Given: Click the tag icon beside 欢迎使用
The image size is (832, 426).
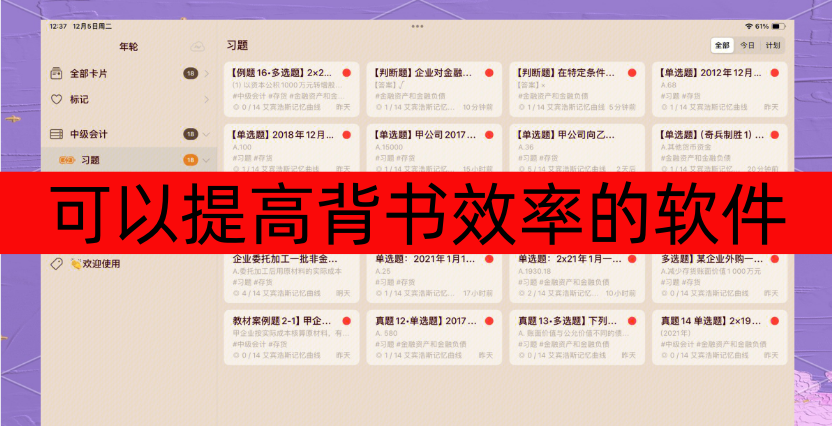Looking at the screenshot, I should pyautogui.click(x=56, y=264).
